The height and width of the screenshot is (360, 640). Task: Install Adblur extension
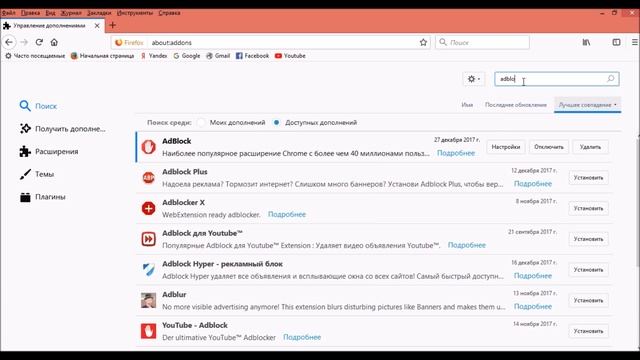click(588, 300)
